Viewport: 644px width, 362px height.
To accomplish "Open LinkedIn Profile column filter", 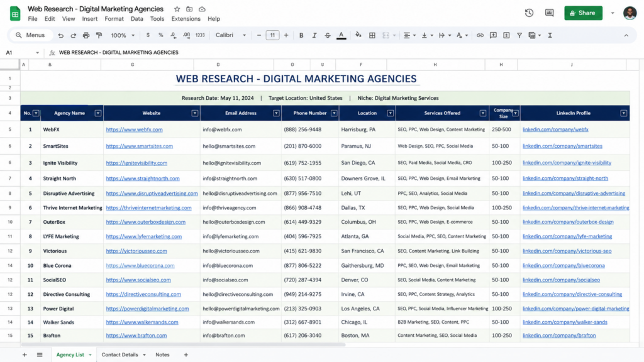I will click(x=623, y=113).
